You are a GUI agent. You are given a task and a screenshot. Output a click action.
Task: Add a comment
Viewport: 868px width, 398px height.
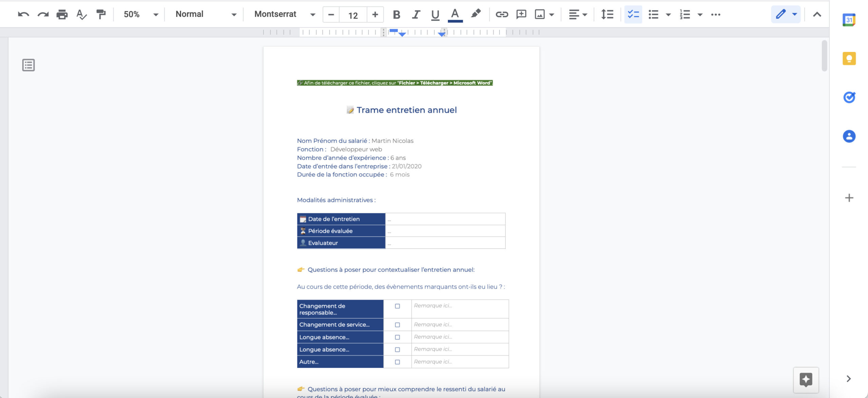coord(521,15)
